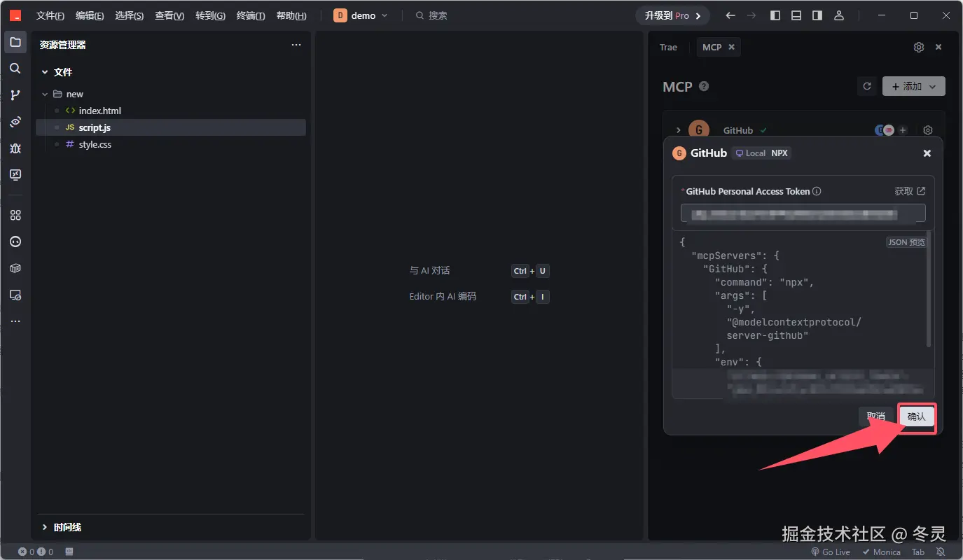
Task: Toggle the left sidebar layout button
Action: coord(775,15)
